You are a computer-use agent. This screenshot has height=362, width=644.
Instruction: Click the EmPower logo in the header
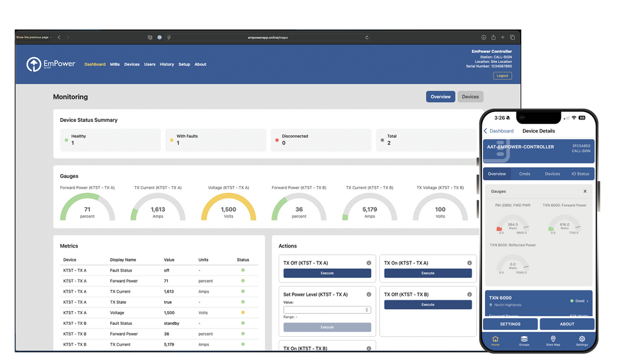(x=51, y=64)
